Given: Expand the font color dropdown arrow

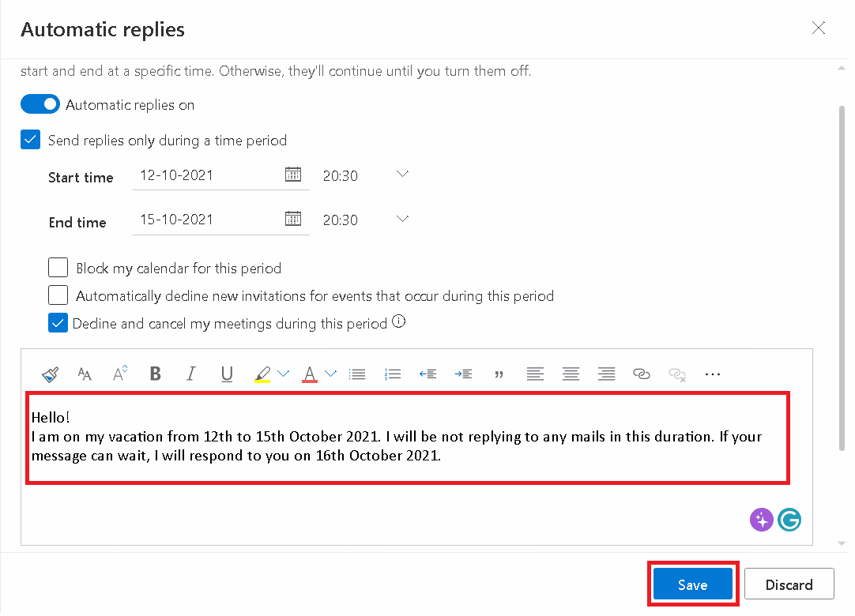Looking at the screenshot, I should 332,376.
